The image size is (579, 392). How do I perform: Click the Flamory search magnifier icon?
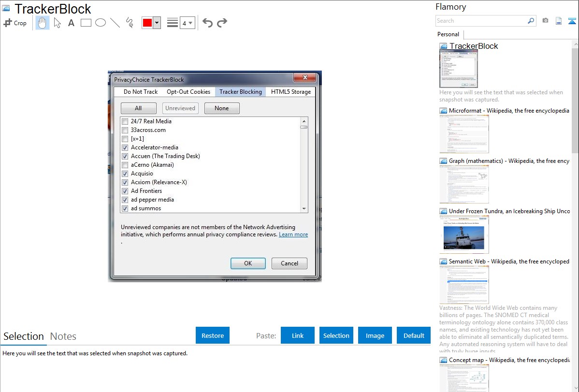pos(531,21)
